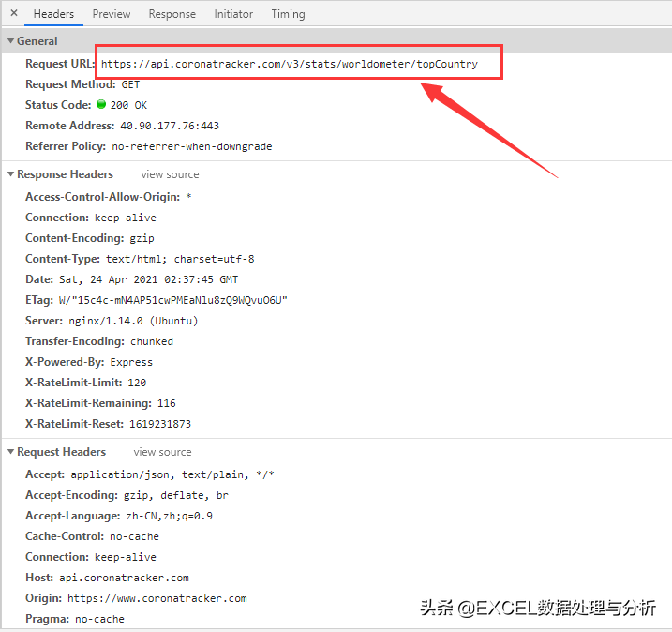
Task: Select X-RateLimit-Reset 1619231873 value
Action: 160,424
